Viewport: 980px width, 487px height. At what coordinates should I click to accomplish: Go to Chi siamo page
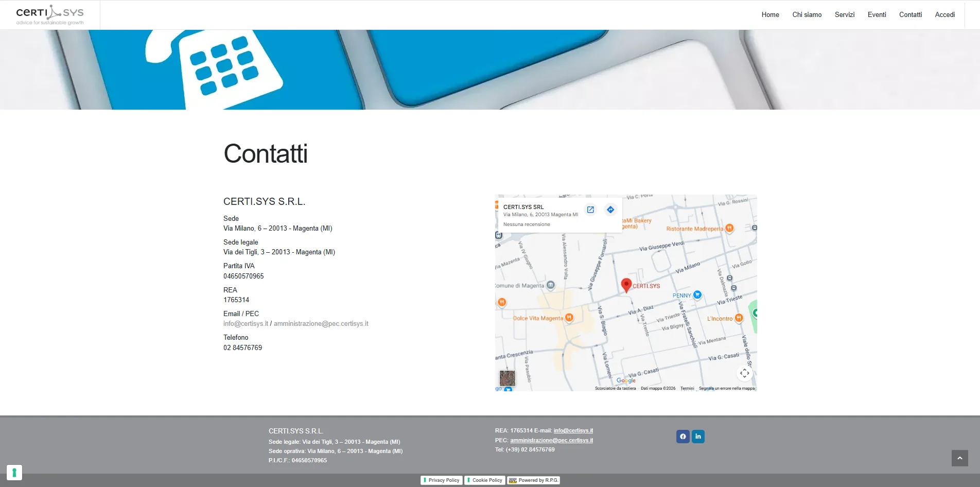tap(807, 14)
